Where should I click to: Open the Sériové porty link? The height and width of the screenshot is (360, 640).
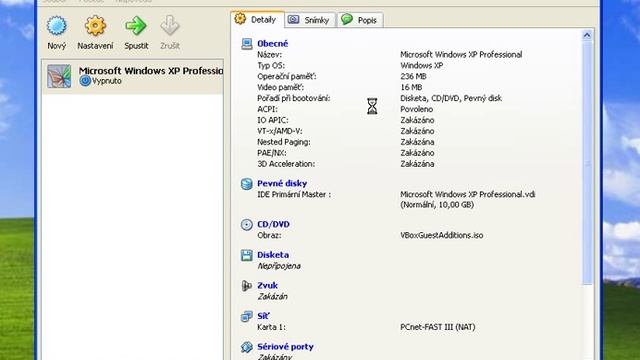[x=285, y=347]
